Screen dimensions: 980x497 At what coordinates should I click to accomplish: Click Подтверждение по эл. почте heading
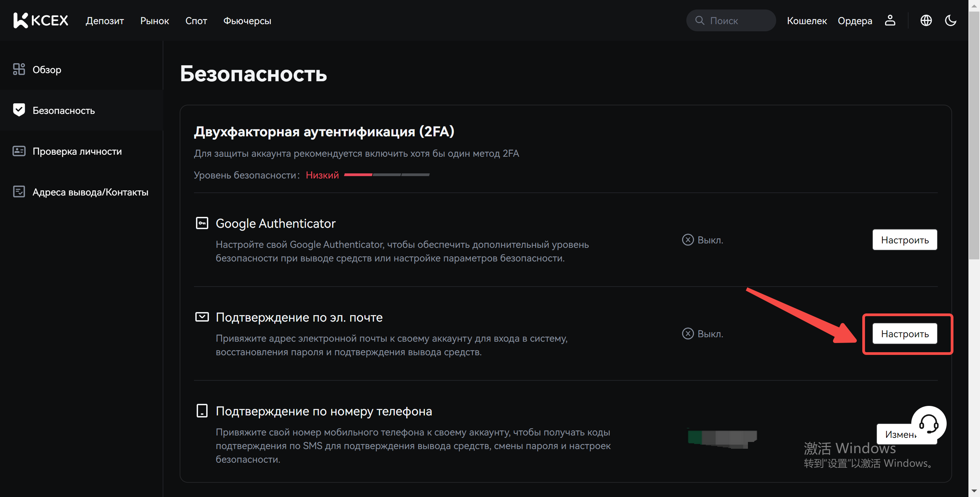pos(299,317)
